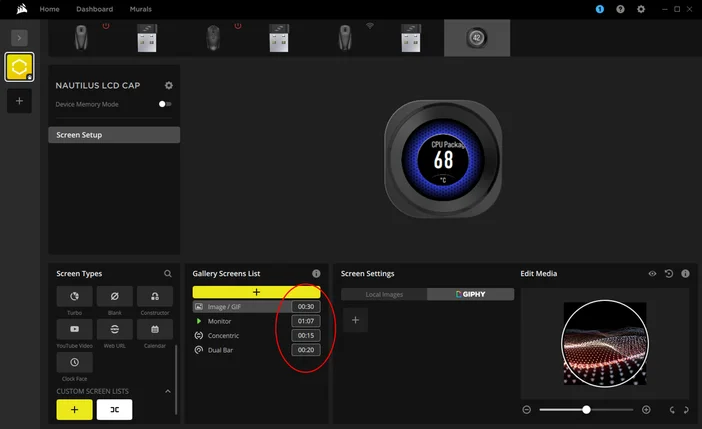
Task: Select the Turbo screen type
Action: 74,297
